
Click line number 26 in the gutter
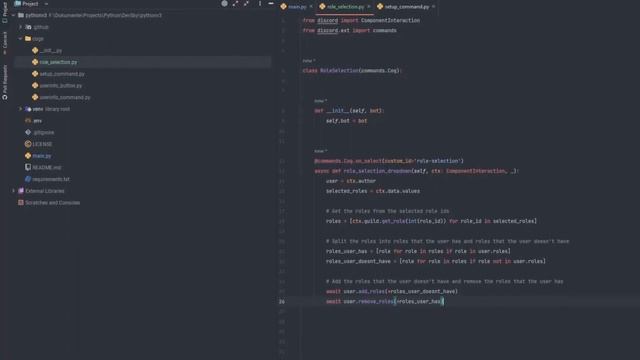[282, 302]
